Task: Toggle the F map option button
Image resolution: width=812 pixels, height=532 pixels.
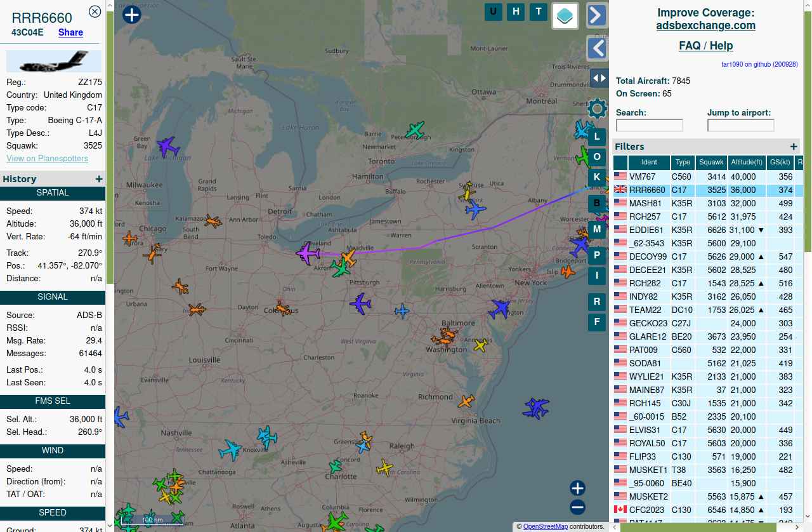Action: pos(597,322)
